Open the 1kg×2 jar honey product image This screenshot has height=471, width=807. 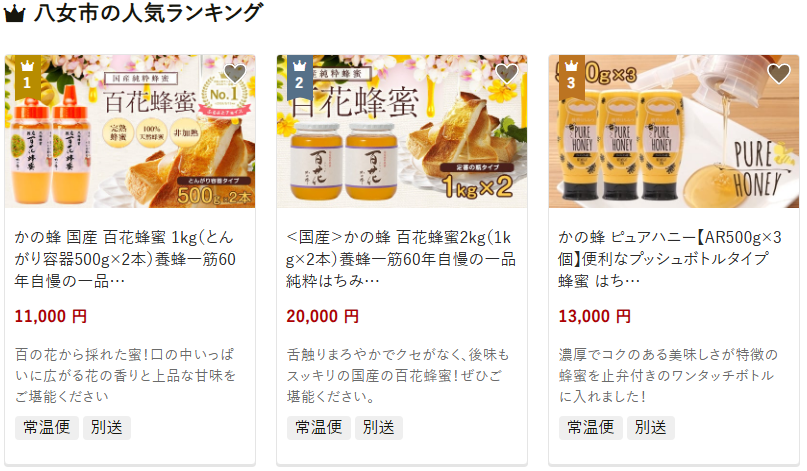(x=402, y=131)
